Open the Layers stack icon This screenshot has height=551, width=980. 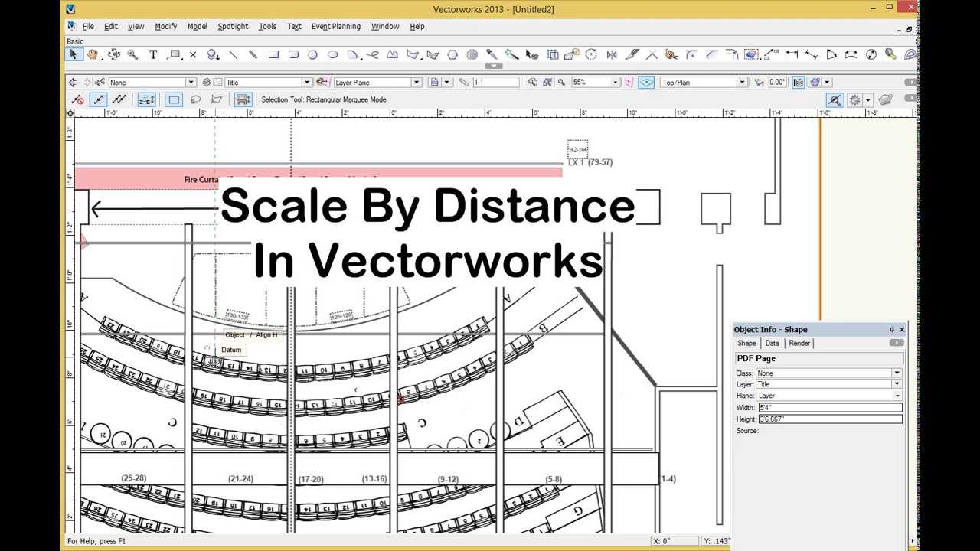206,82
